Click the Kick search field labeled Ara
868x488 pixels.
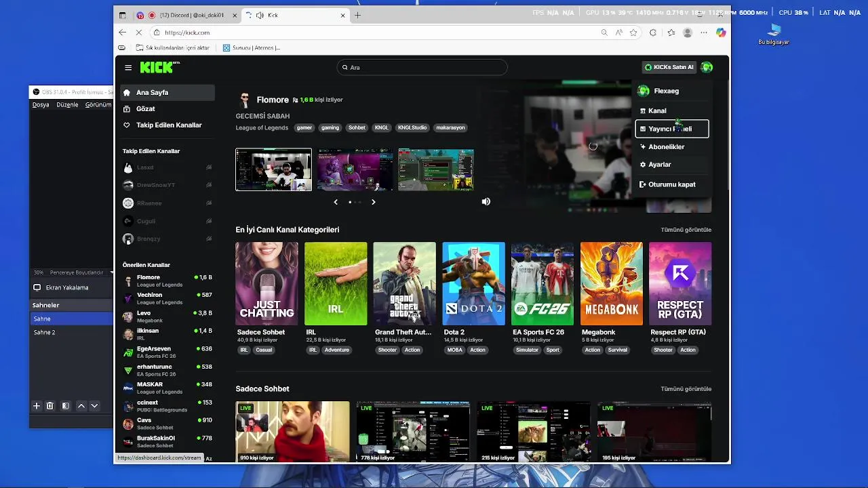422,67
